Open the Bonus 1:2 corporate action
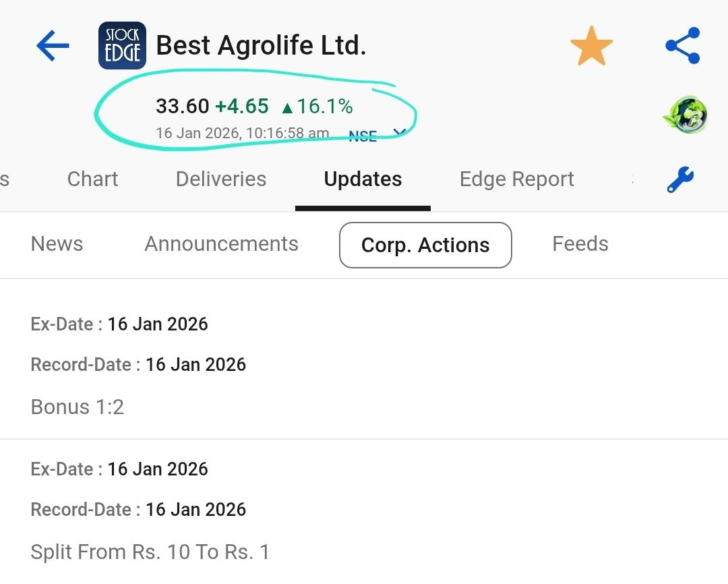The image size is (728, 584). 78,407
